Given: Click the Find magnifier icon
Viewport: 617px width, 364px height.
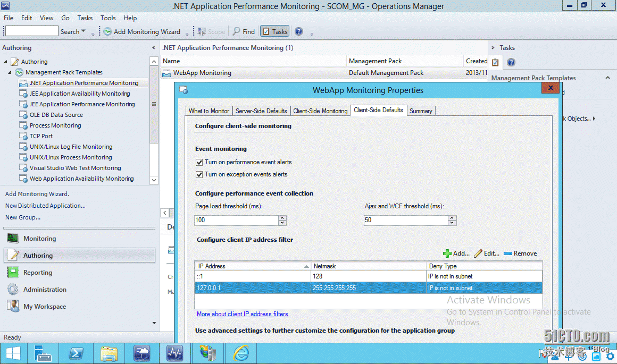Looking at the screenshot, I should [237, 31].
